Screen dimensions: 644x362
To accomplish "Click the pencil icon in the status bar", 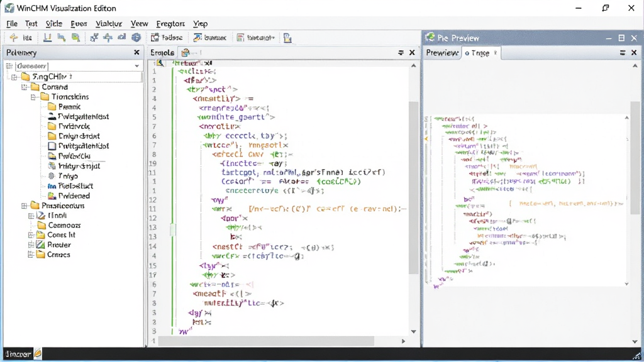I will [38, 353].
